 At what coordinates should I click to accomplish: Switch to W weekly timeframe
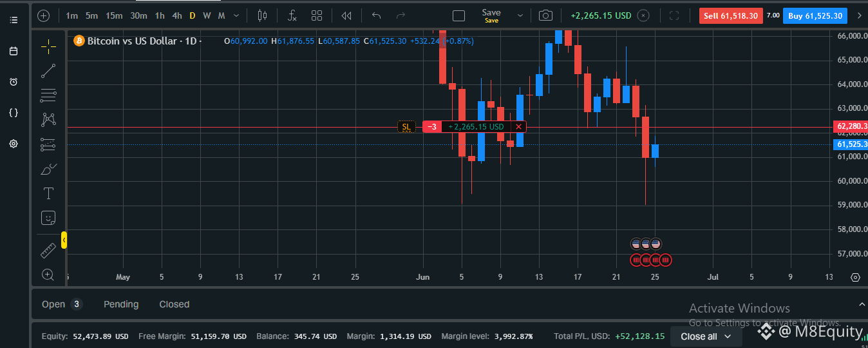coord(207,15)
